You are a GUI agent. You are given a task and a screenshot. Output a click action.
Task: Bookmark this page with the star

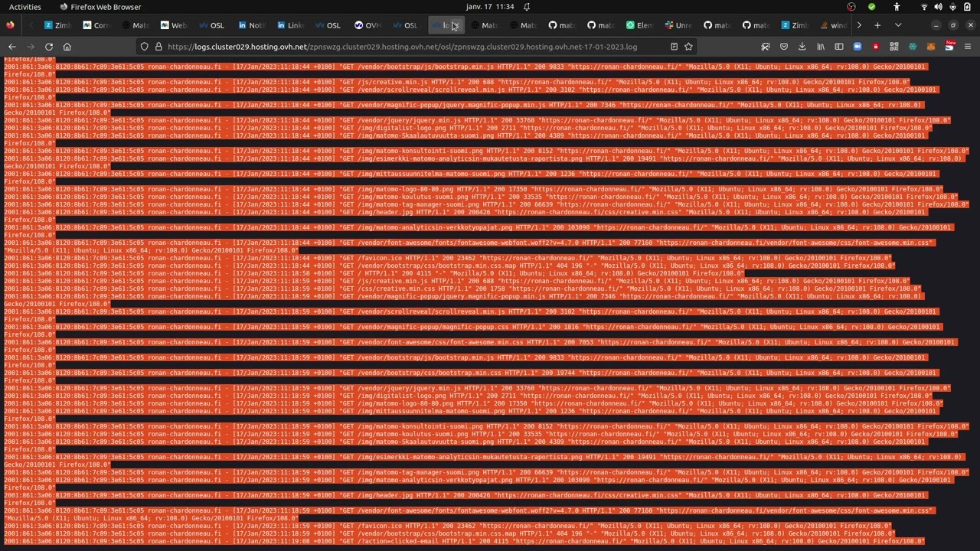click(x=688, y=47)
